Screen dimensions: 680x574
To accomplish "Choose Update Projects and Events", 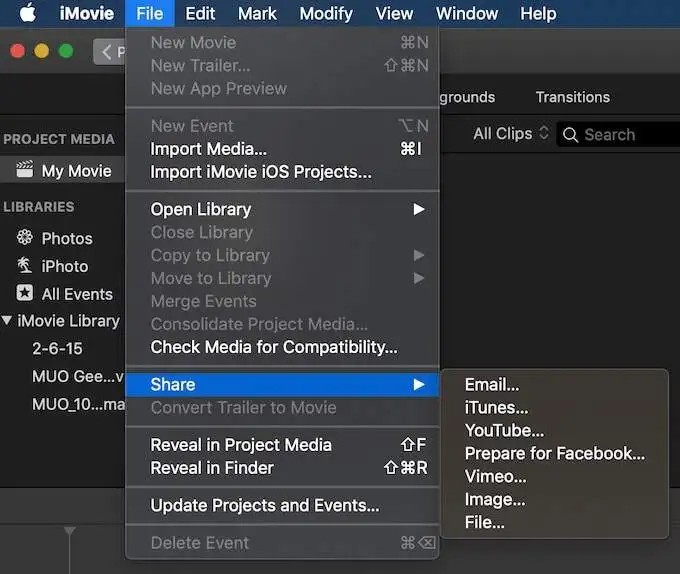I will [282, 506].
